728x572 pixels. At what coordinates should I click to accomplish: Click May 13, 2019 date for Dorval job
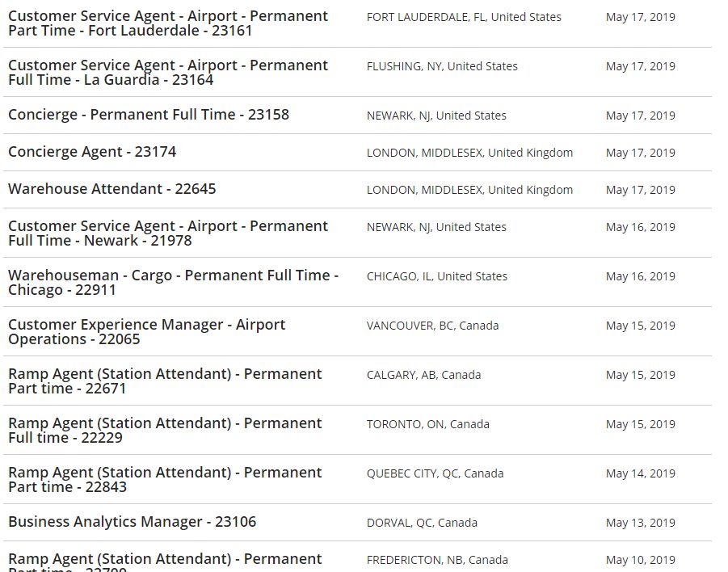pyautogui.click(x=640, y=523)
